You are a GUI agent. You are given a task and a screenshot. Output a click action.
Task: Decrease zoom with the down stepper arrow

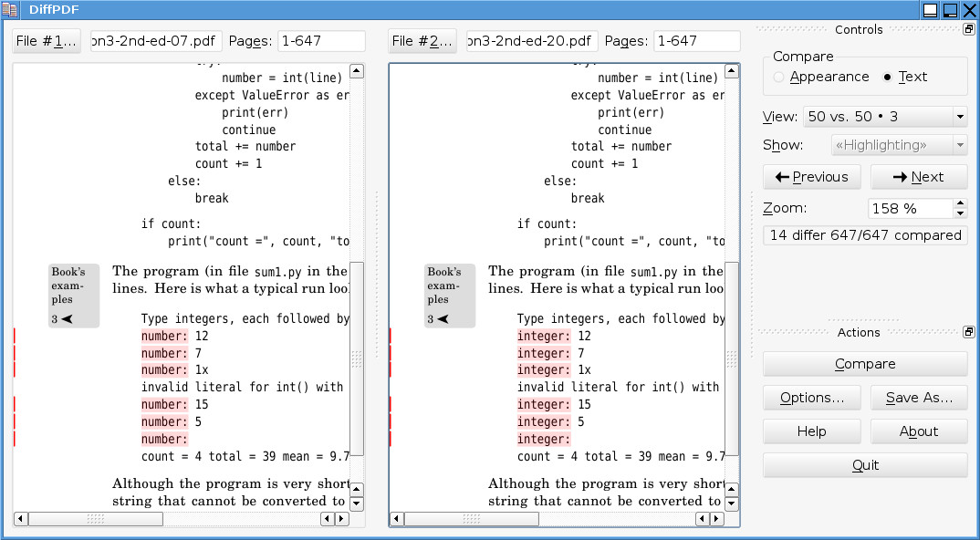click(x=961, y=213)
